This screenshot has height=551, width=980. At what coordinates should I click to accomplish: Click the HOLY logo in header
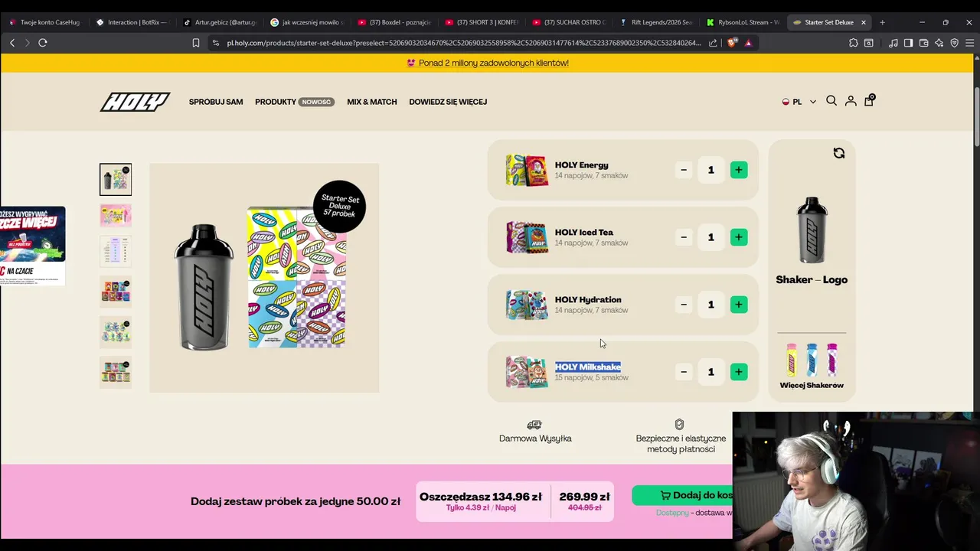click(135, 102)
